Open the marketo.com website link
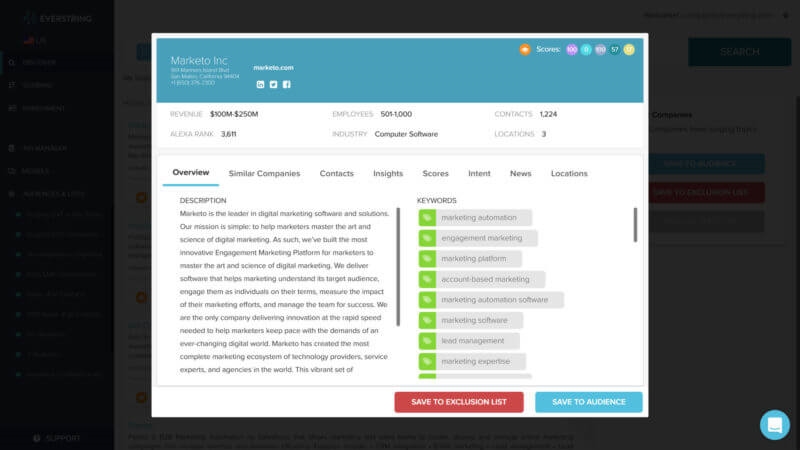 (x=273, y=67)
